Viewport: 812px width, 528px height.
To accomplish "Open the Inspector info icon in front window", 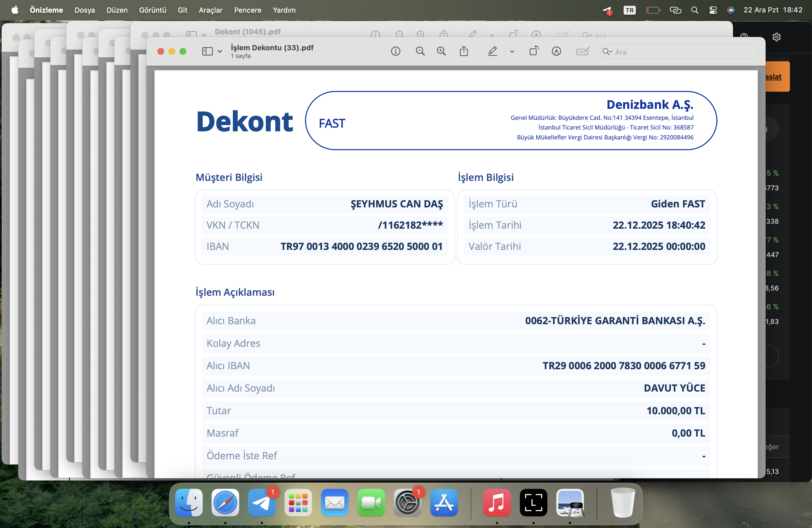I will tap(396, 52).
